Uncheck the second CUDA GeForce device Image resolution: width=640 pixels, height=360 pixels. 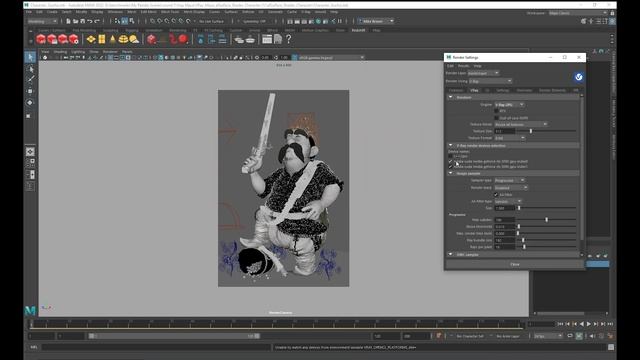(450, 167)
